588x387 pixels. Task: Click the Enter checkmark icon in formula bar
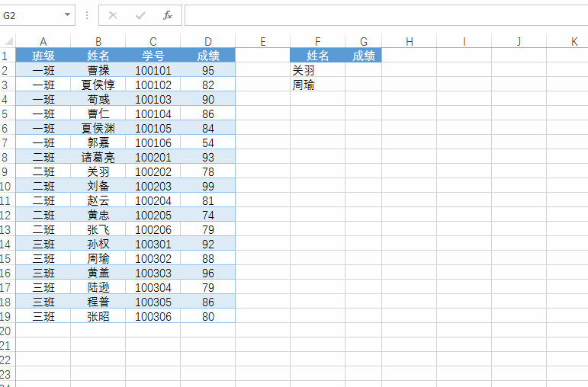coord(140,15)
